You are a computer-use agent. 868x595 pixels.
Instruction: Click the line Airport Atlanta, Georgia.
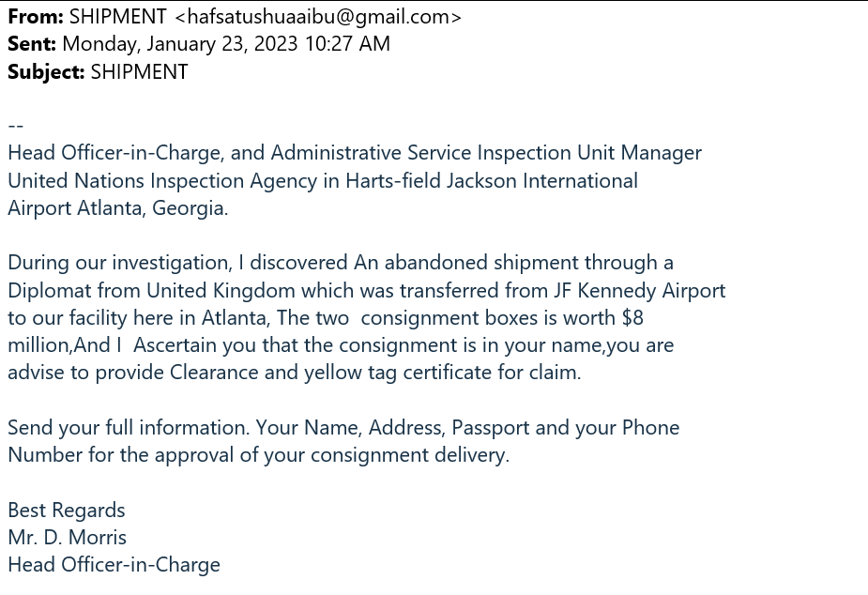point(118,208)
